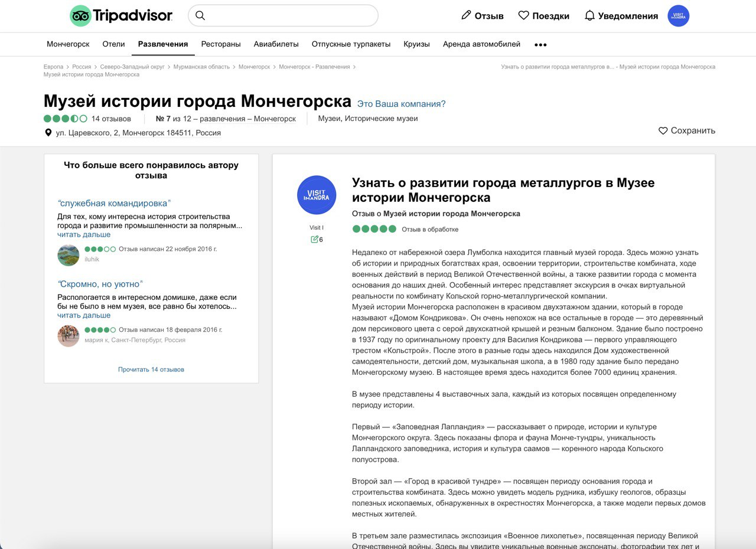The image size is (756, 549).
Task: Click the reviewer name 'Visit I'
Action: click(317, 228)
